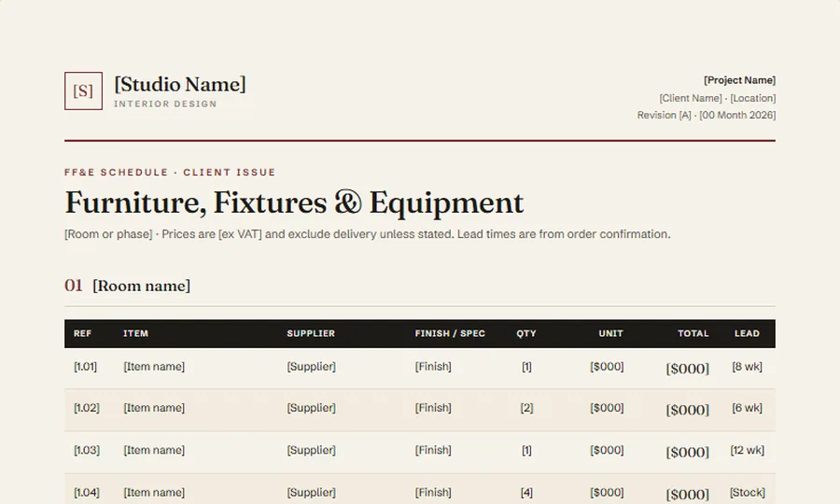
Task: Click unit price in row 1.02
Action: coord(607,408)
